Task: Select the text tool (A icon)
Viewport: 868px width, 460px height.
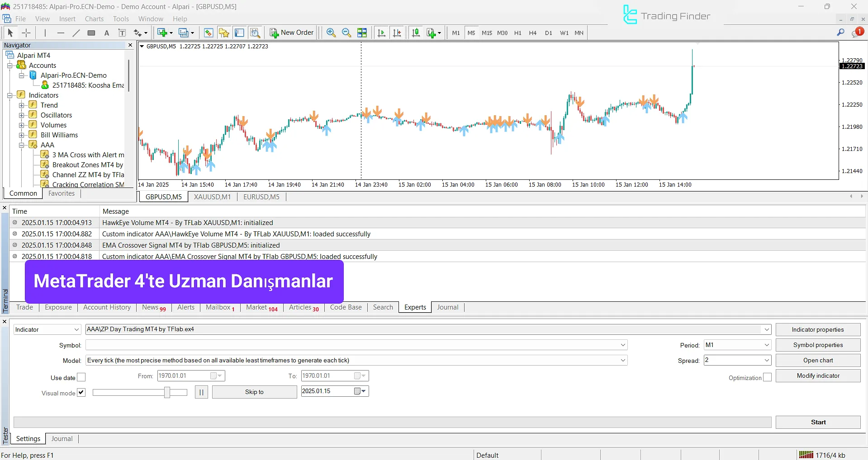Action: [107, 33]
